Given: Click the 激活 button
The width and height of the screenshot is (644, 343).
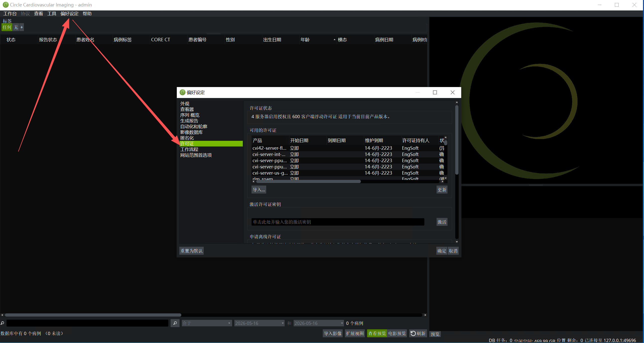Looking at the screenshot, I should (x=442, y=222).
